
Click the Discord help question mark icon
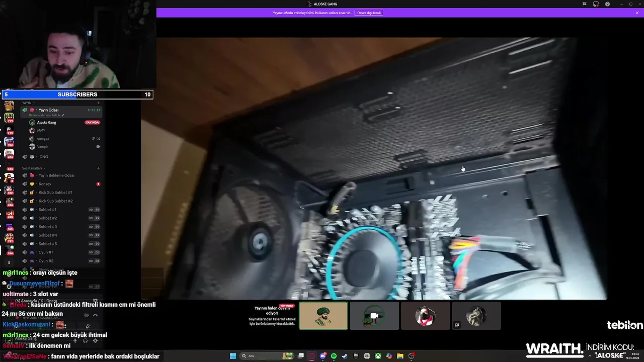click(x=607, y=4)
